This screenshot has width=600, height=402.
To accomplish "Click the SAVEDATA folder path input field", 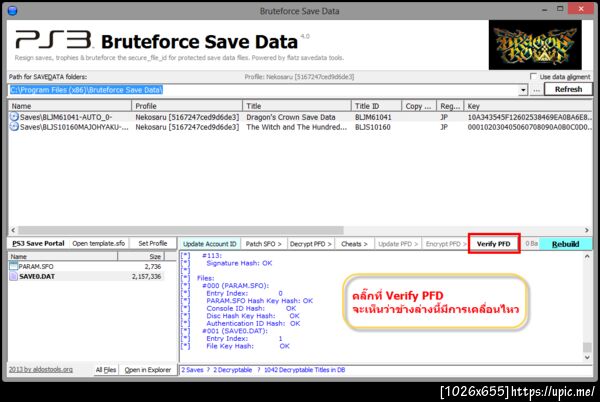I will 263,90.
